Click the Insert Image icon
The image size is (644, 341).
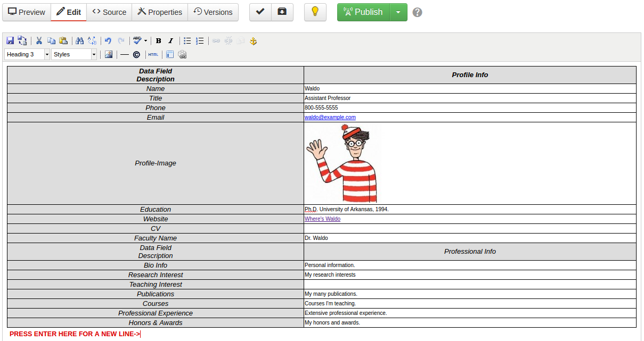(109, 54)
